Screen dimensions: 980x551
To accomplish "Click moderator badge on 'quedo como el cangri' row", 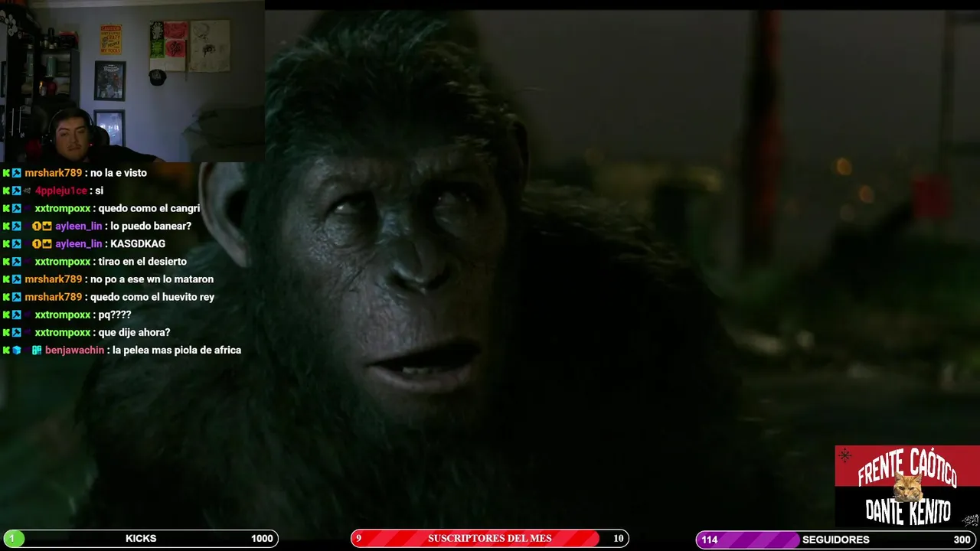I will click(x=17, y=209).
